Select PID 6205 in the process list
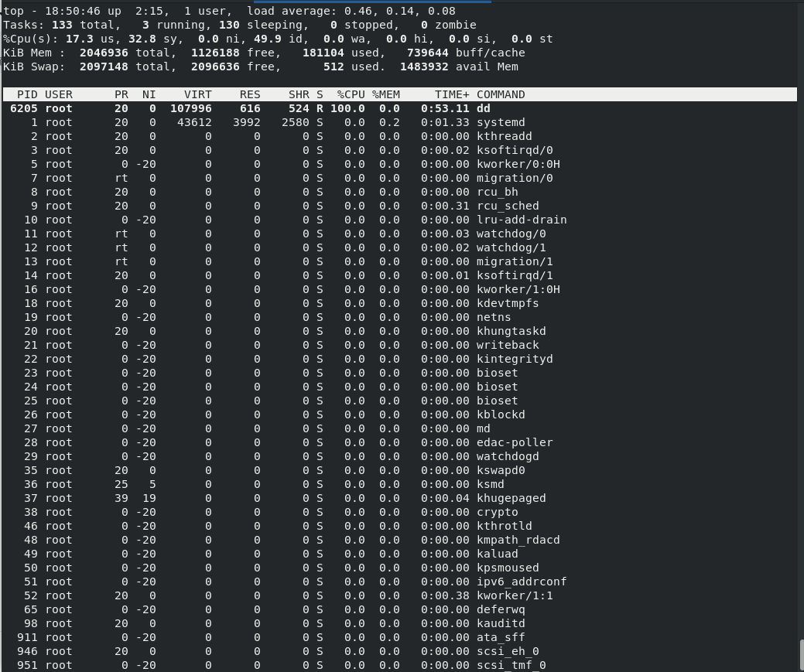Viewport: 804px width, 672px height. pos(23,109)
